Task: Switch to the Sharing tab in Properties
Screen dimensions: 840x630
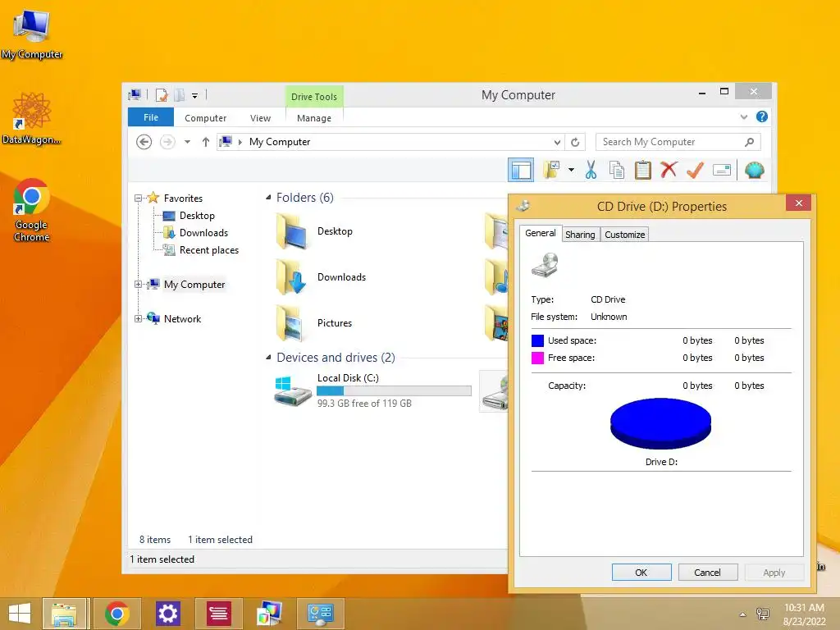Action: click(580, 235)
